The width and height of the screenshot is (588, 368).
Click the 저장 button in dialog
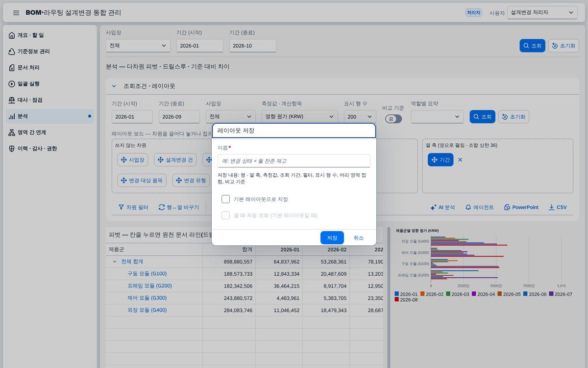click(332, 238)
